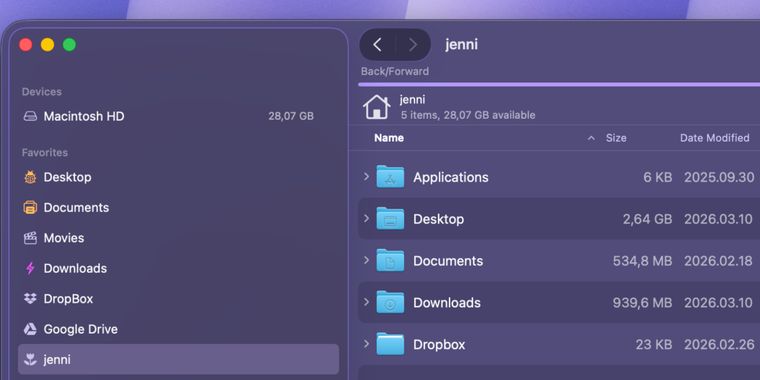Click the DropBox logo icon in sidebar

[x=30, y=299]
